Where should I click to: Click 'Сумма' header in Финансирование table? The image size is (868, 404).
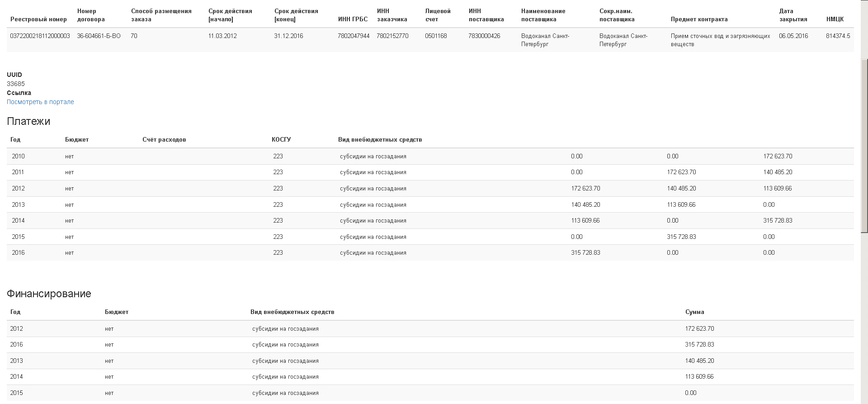694,312
